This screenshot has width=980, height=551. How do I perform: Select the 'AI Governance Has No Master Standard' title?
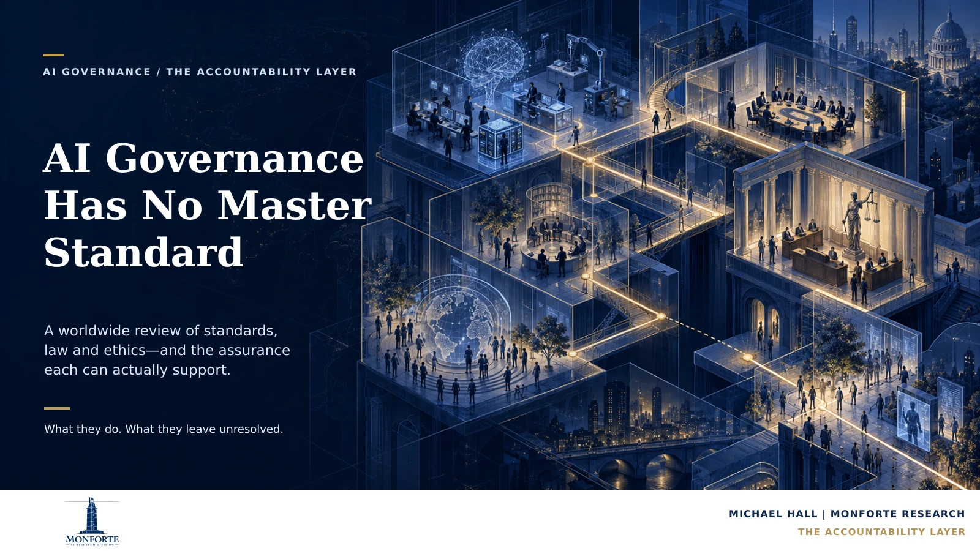coord(208,205)
